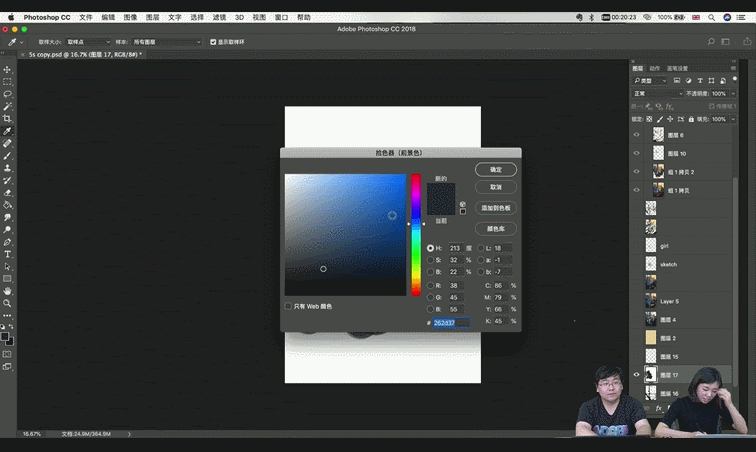Open the 样本 所有图层 dropdown
Viewport: 756px width, 452px height.
pos(166,42)
